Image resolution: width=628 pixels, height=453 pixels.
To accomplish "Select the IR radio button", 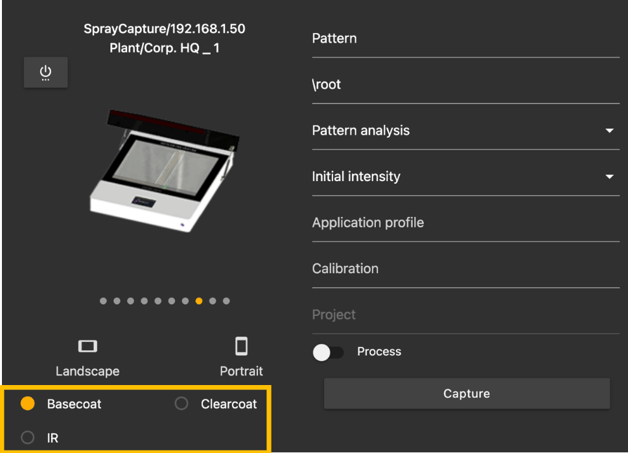I will click(28, 438).
